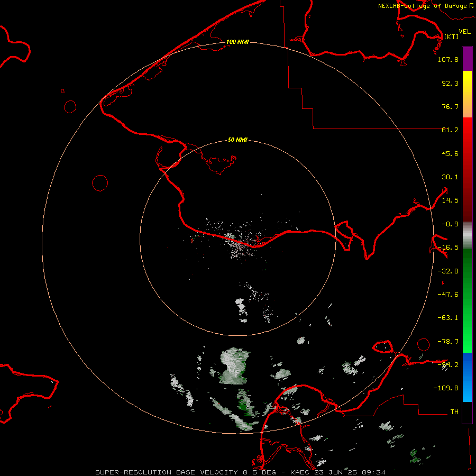Click the 14.5 velocity scale value
The height and width of the screenshot is (476, 476).
click(x=450, y=200)
